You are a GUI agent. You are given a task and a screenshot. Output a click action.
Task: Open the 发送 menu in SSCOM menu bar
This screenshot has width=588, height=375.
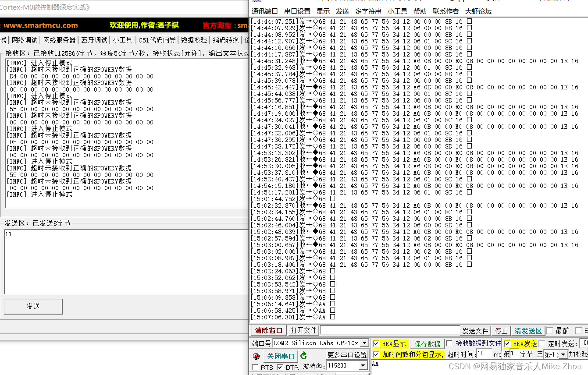(342, 11)
